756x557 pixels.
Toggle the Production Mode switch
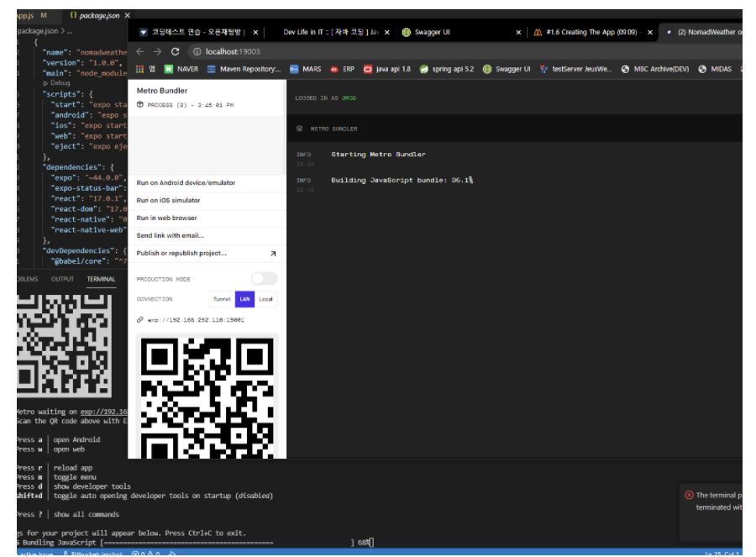265,279
